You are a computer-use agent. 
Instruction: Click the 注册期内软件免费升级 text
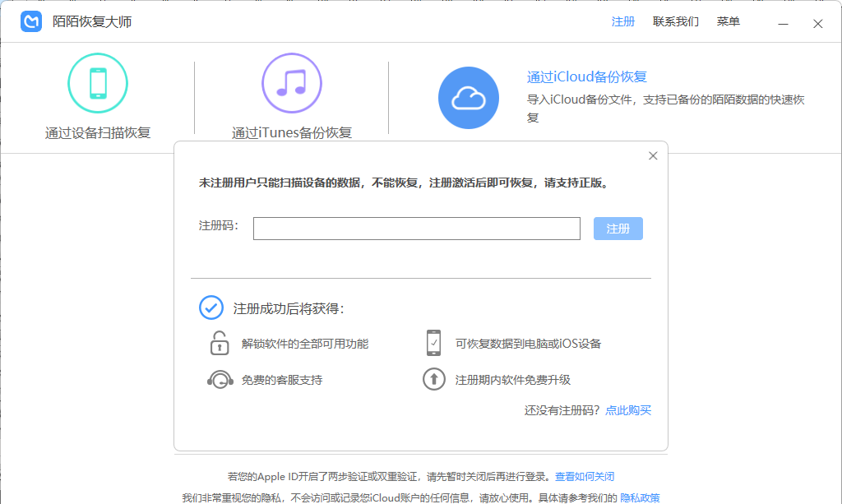pos(513,380)
